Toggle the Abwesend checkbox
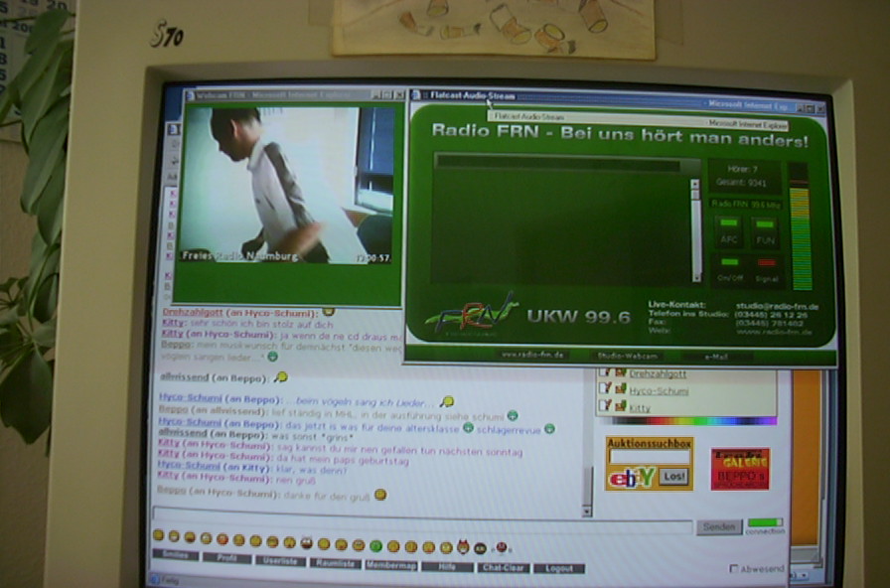 [734, 569]
